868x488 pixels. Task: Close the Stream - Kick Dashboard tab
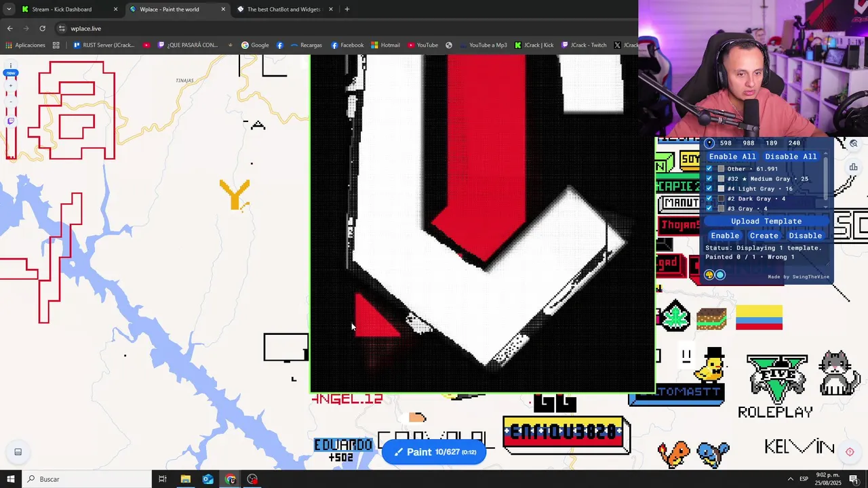(x=115, y=9)
